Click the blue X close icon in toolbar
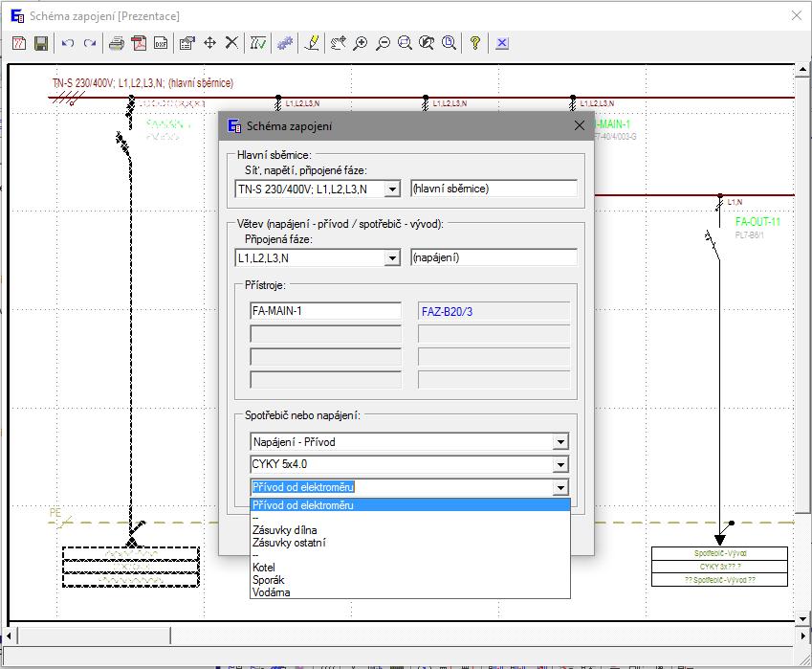812x669 pixels. 502,43
